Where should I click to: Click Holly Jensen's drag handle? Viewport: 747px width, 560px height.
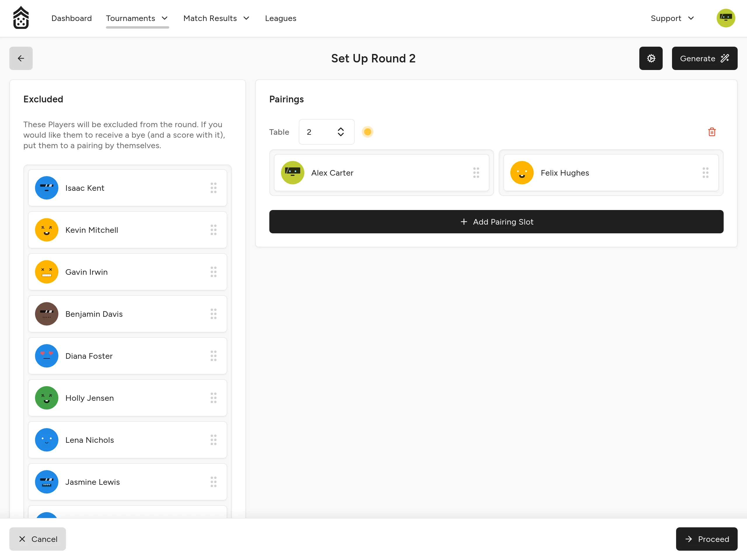[x=213, y=398]
